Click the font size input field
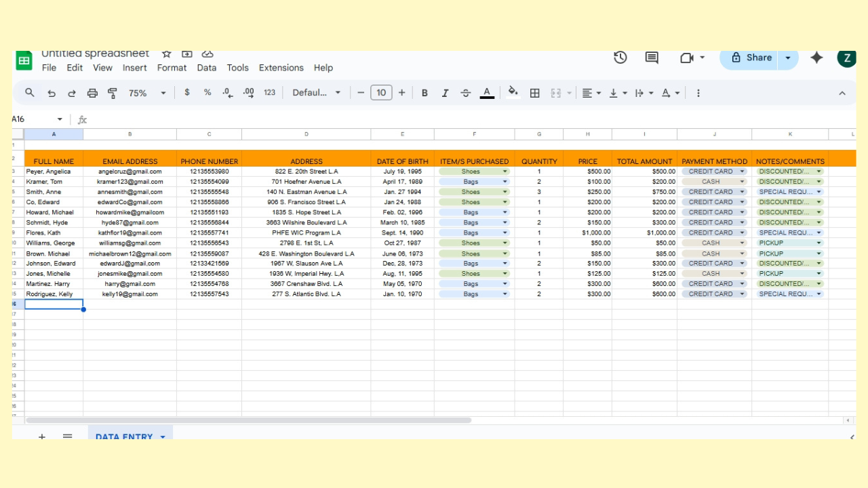 point(381,93)
